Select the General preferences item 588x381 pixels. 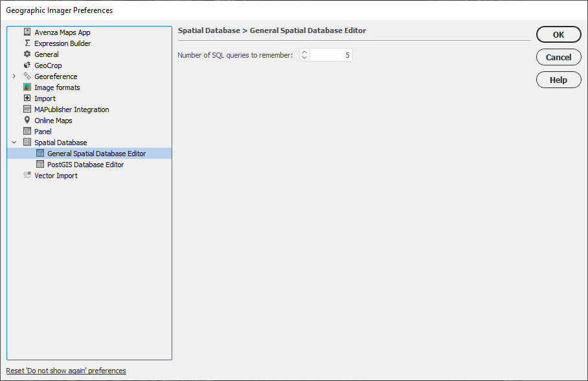(x=47, y=54)
